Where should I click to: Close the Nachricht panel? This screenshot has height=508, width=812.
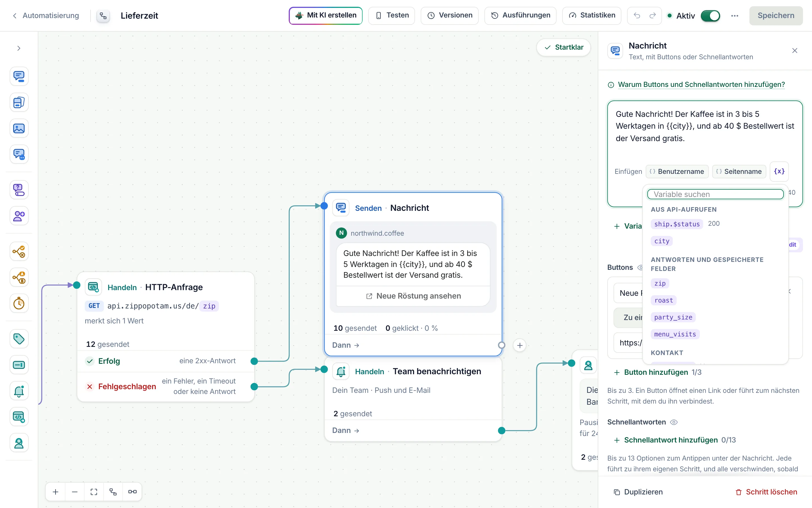795,51
